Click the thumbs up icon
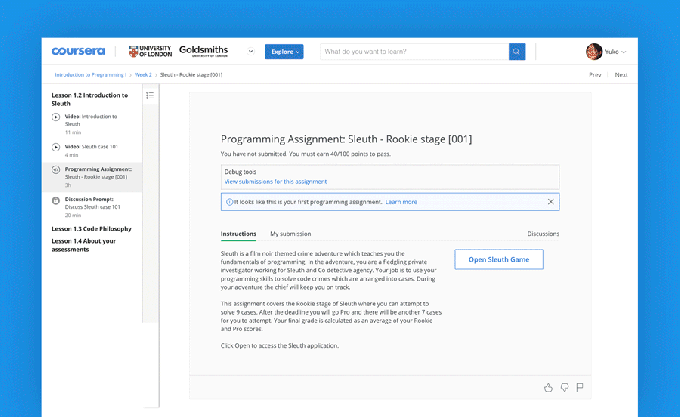Viewport: 680px width, 417px height. [x=548, y=387]
